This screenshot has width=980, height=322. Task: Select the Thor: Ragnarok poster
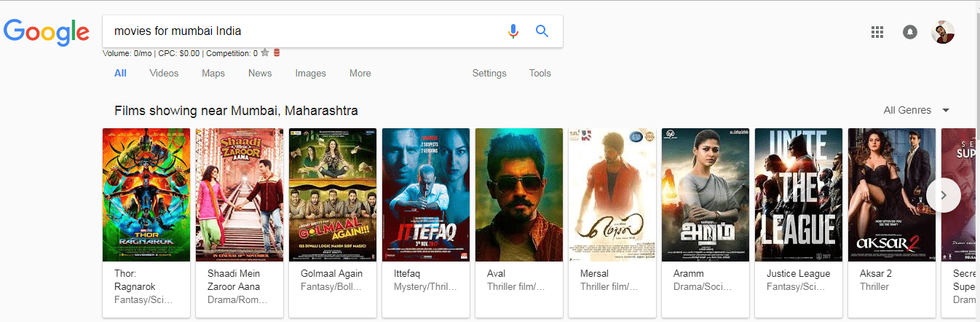(x=146, y=195)
